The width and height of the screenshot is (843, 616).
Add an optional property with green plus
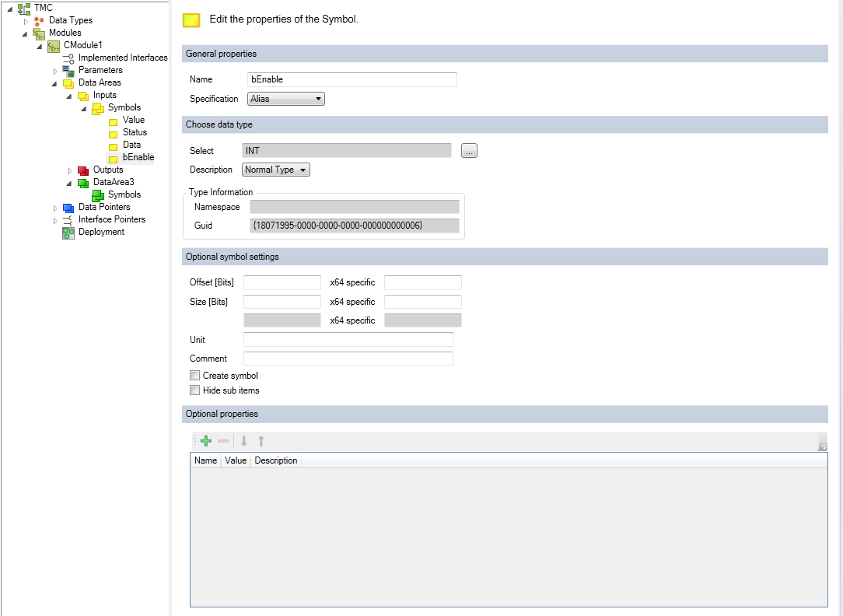(x=206, y=441)
